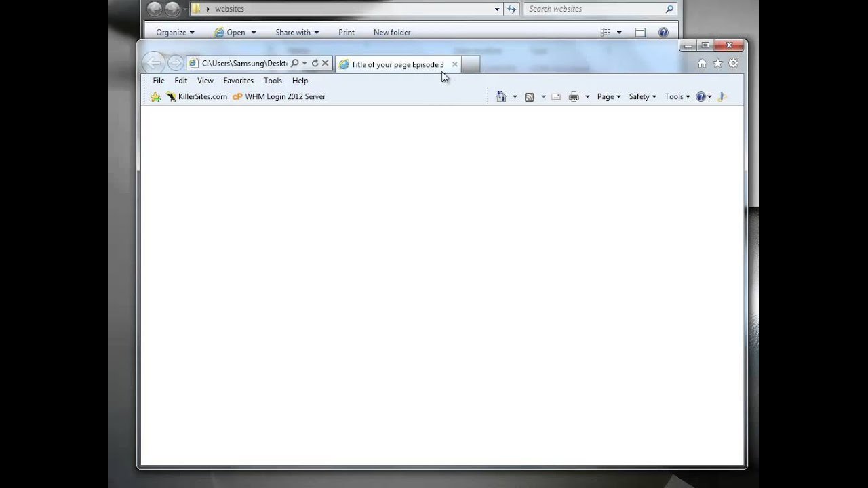Open the dropdown arrow next to printer icon
This screenshot has width=868, height=488.
pyautogui.click(x=587, y=97)
